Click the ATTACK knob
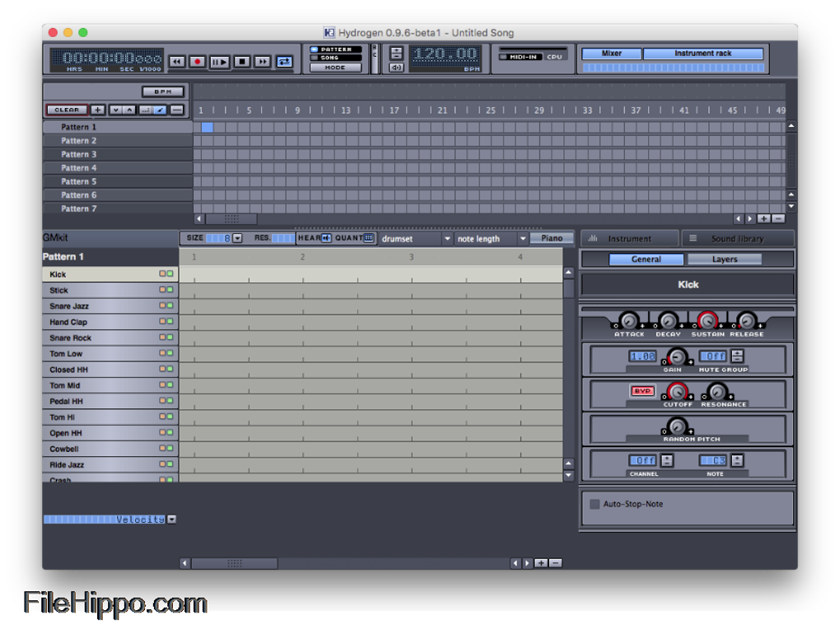Screen dimensions: 840x630 629,320
